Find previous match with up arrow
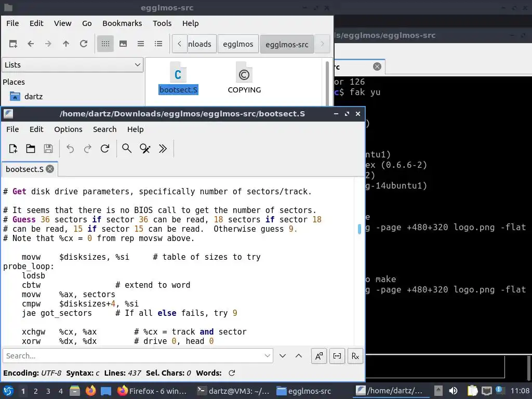 tap(299, 355)
